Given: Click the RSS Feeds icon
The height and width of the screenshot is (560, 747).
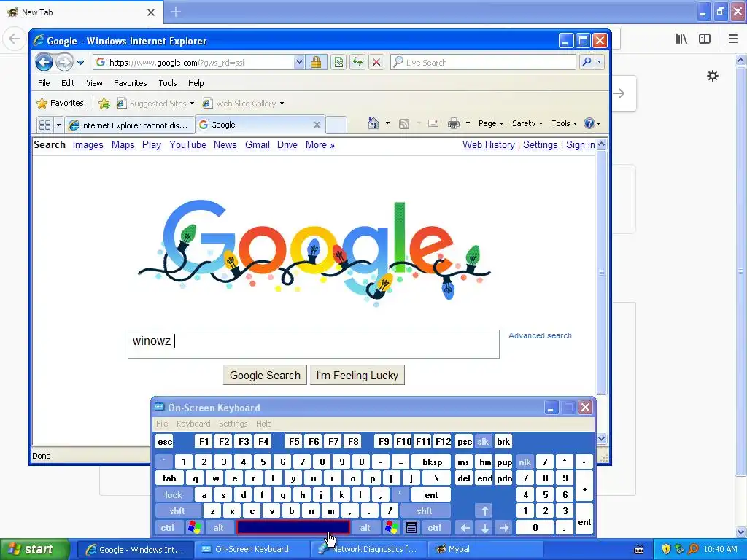Looking at the screenshot, I should 404,124.
